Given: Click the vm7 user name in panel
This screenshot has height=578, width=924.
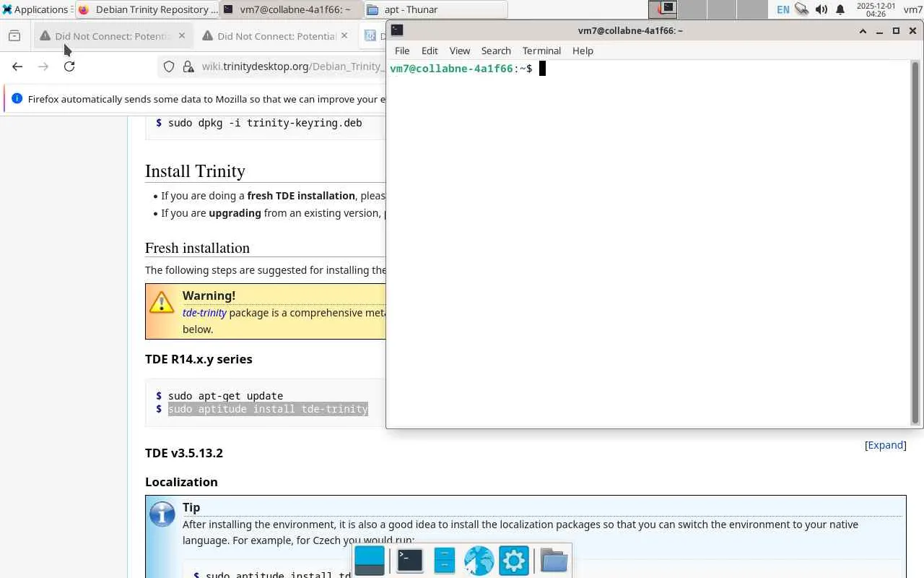Looking at the screenshot, I should point(912,9).
